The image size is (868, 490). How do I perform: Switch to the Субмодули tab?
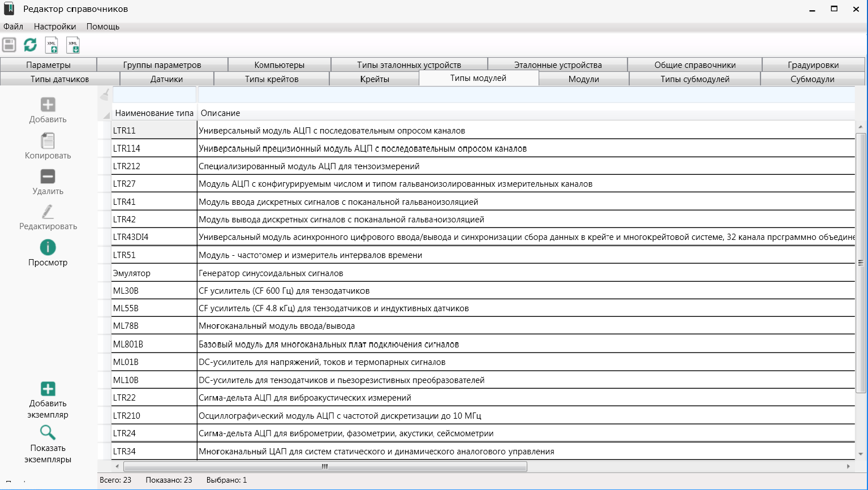(x=813, y=79)
